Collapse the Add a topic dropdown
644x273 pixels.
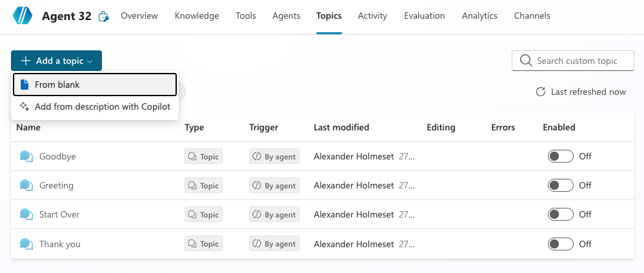[x=56, y=61]
